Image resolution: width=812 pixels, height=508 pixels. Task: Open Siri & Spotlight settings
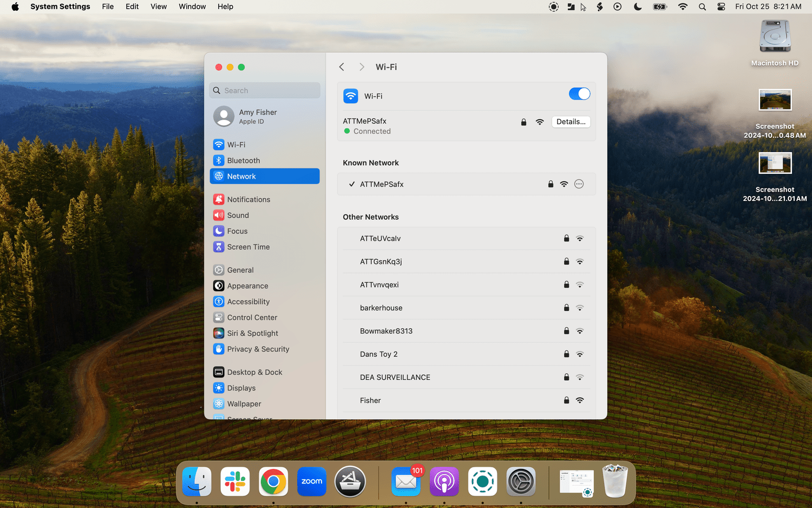tap(252, 333)
